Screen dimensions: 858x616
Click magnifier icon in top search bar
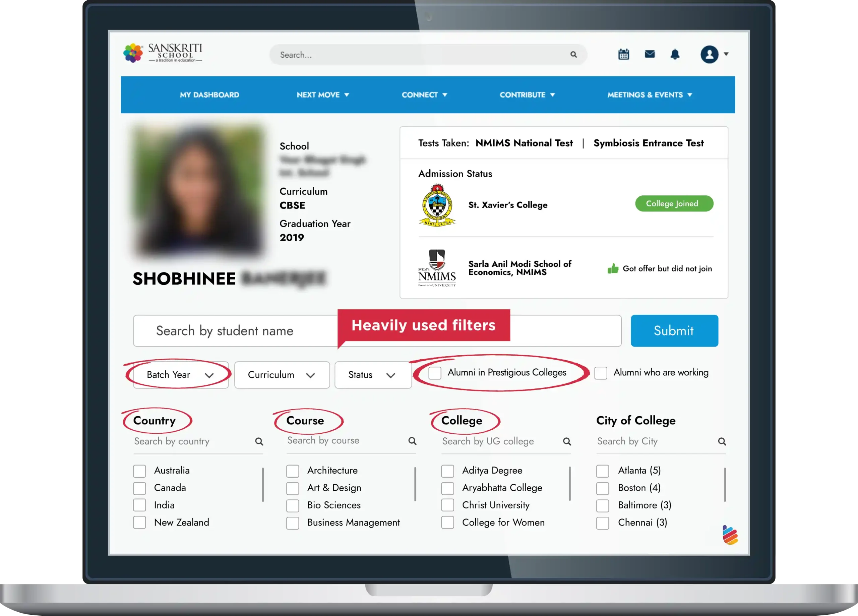573,55
